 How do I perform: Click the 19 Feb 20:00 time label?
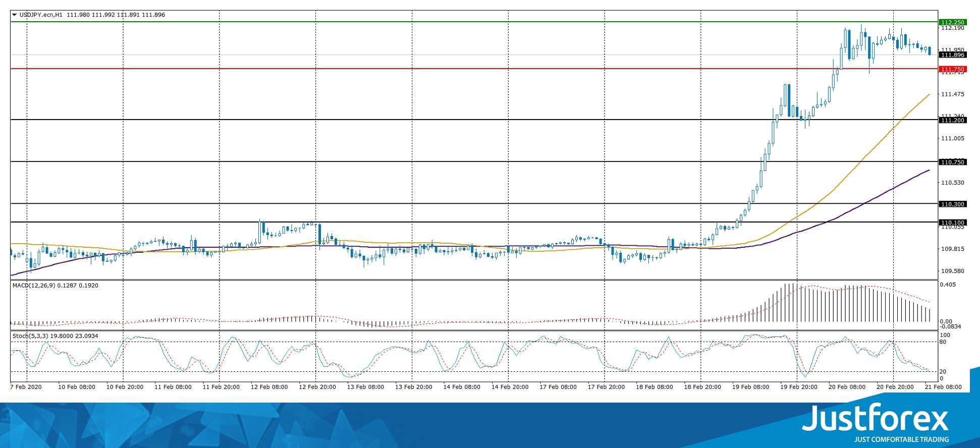[799, 387]
